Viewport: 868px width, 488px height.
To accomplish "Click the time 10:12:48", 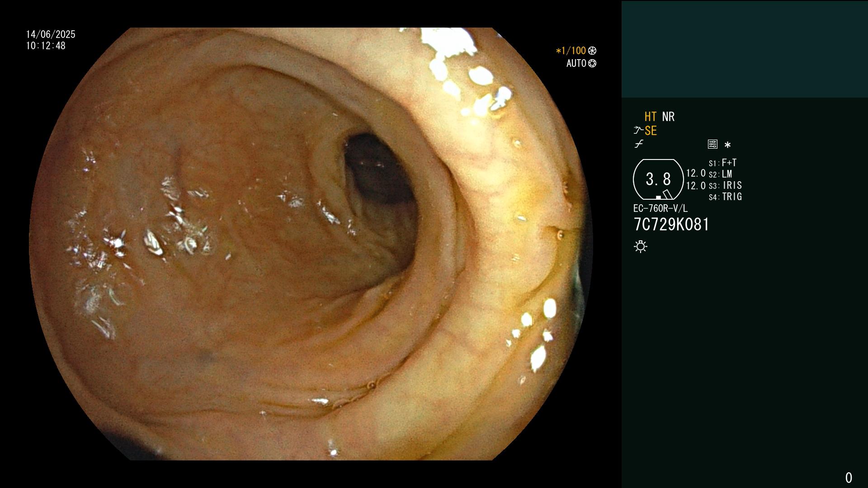I will 46,46.
